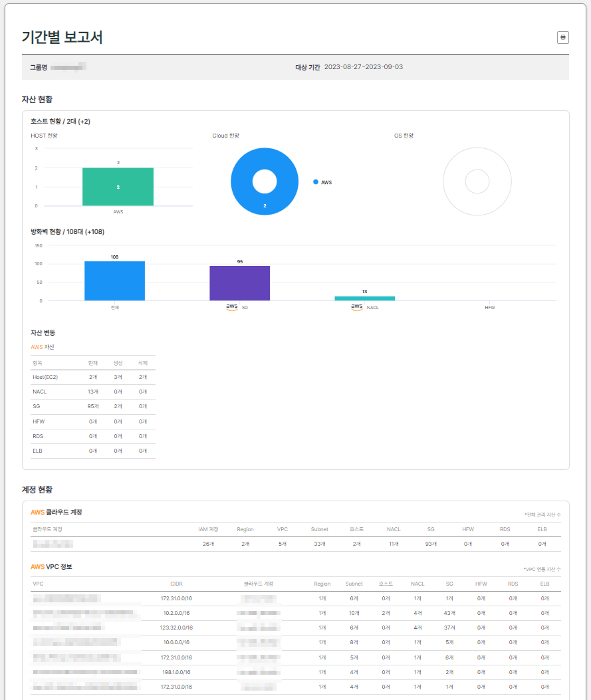Click the CIDR column header

coord(176,584)
